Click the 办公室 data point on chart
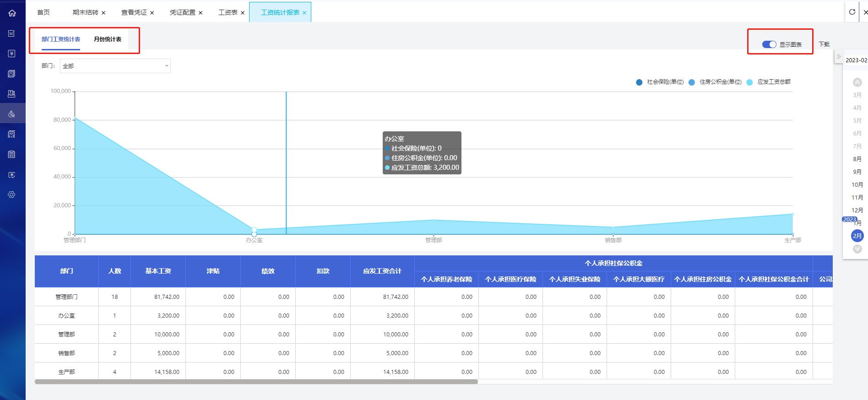868x400 pixels. [x=254, y=230]
